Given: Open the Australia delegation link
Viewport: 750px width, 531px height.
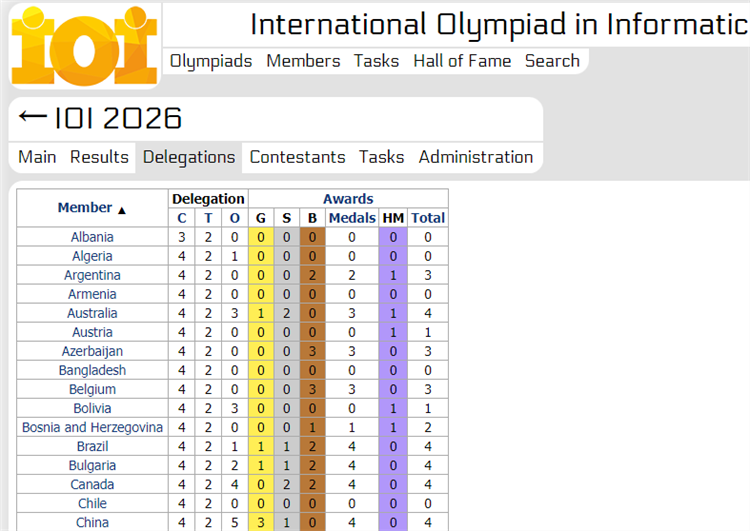Looking at the screenshot, I should pyautogui.click(x=92, y=313).
